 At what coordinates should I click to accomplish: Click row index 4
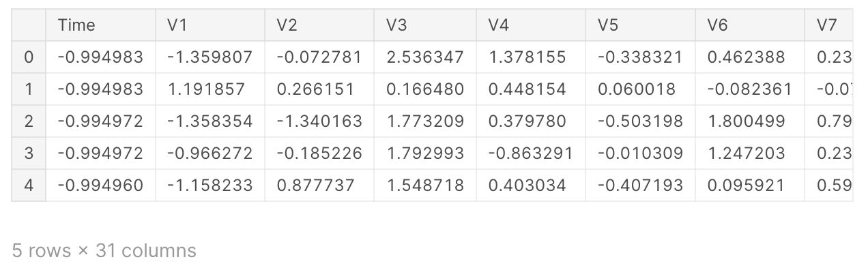pos(29,186)
